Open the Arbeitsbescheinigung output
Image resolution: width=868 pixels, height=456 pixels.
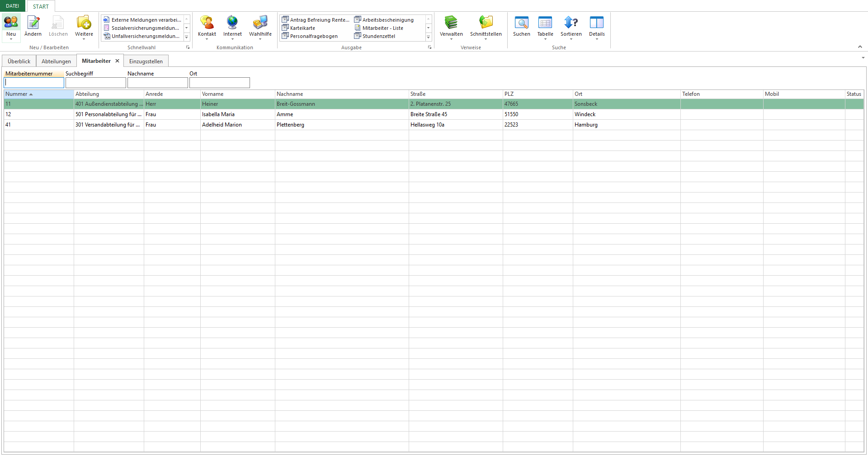click(x=384, y=20)
